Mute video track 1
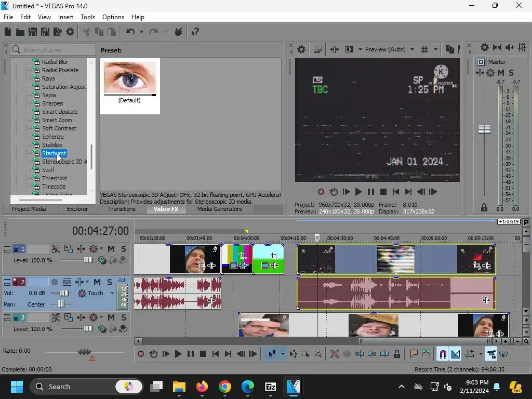Viewport: 532px width, 399px height. 111,249
